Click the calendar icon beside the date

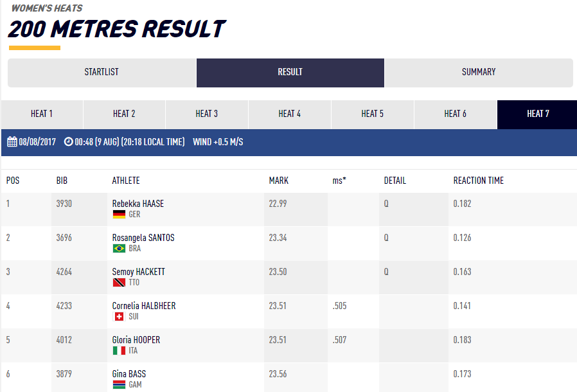[12, 142]
